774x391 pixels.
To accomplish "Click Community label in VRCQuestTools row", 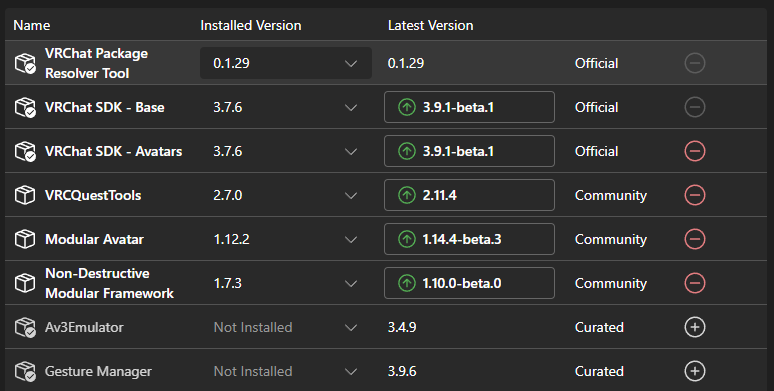I will (611, 195).
